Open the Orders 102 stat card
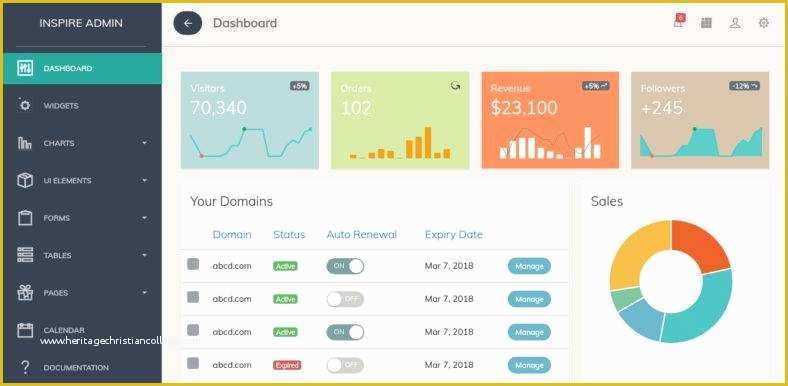This screenshot has width=788, height=386. click(x=400, y=120)
